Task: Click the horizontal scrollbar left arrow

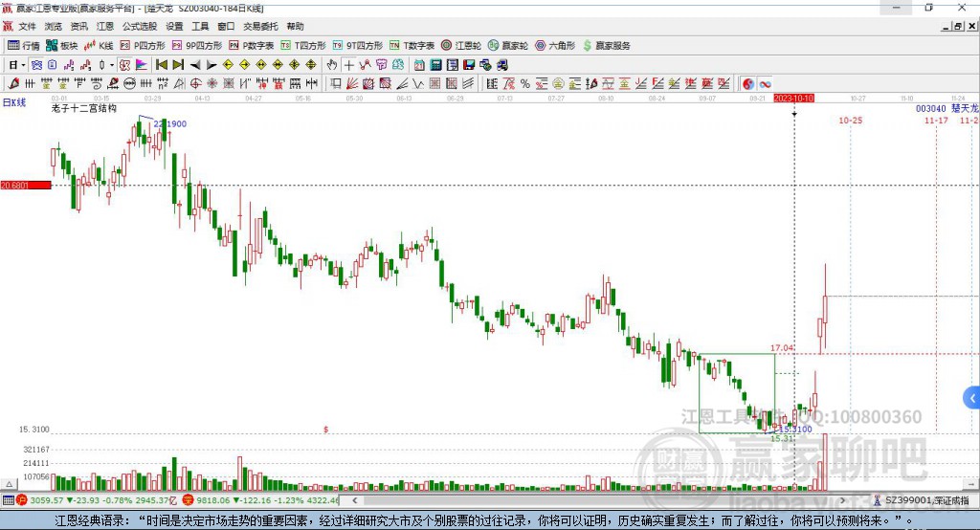Action: [354, 500]
